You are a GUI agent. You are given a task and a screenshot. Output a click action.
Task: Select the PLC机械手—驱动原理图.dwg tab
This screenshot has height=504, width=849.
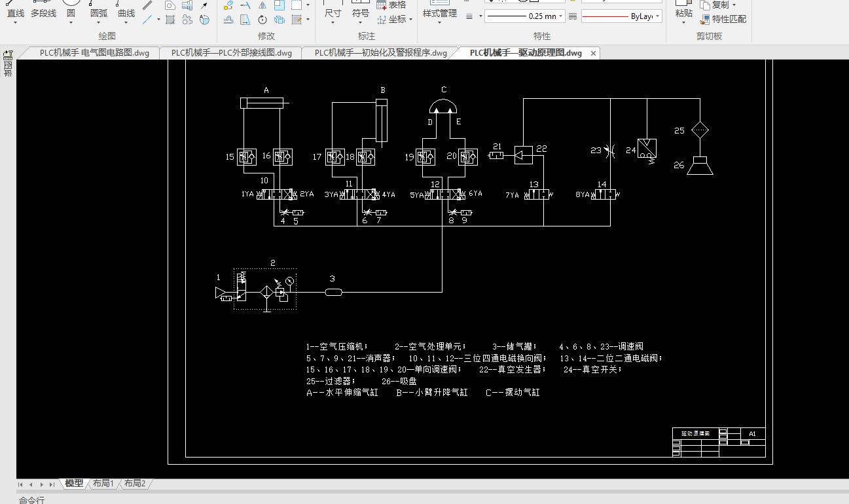526,53
